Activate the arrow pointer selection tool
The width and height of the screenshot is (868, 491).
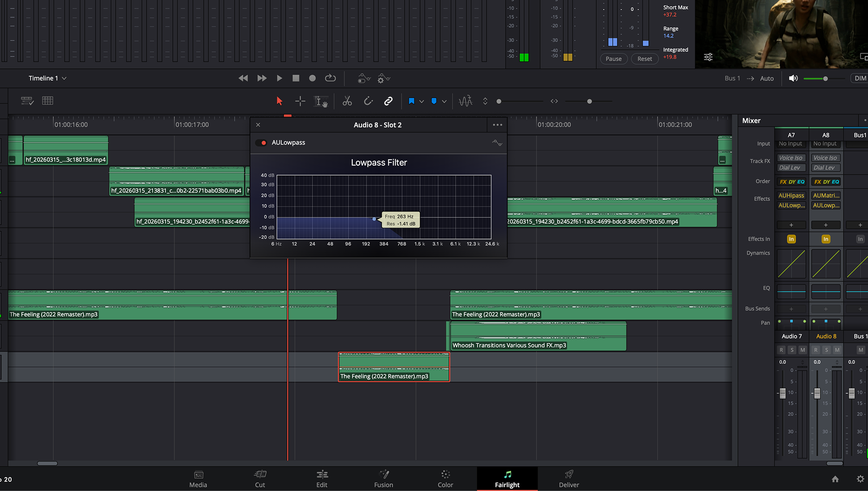279,101
